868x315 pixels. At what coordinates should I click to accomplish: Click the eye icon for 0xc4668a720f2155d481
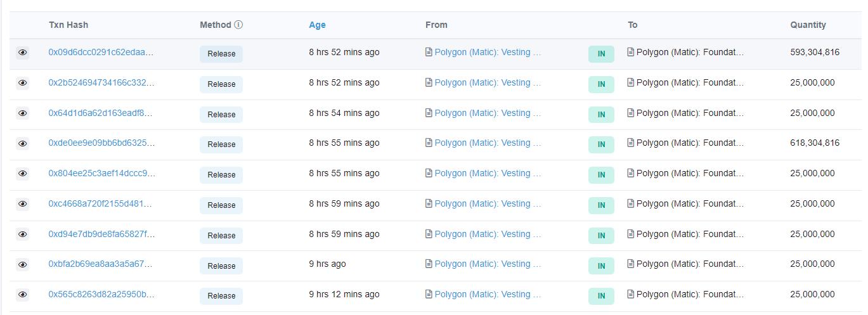(23, 204)
